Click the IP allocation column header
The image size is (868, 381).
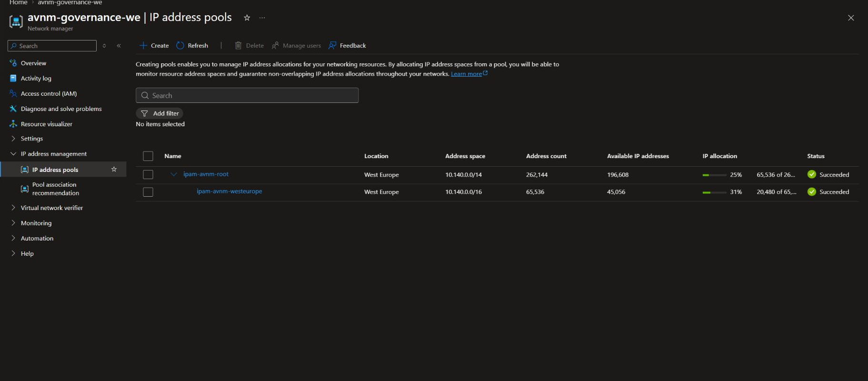(719, 156)
